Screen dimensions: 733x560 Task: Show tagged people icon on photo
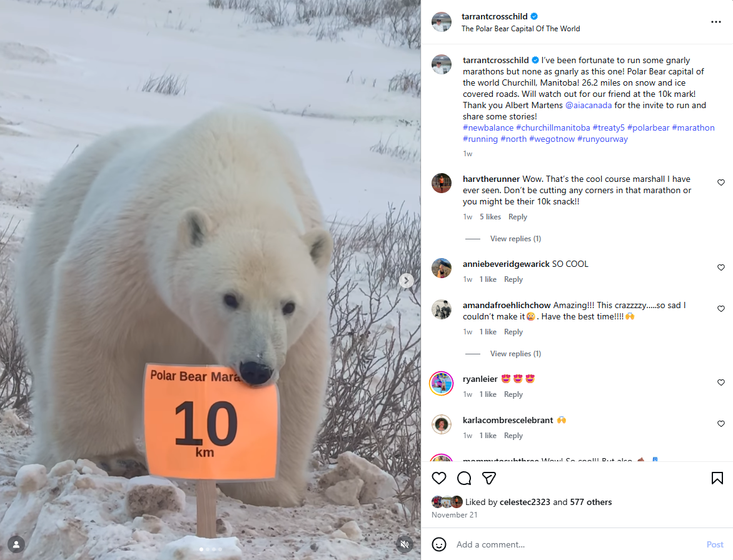[16, 544]
